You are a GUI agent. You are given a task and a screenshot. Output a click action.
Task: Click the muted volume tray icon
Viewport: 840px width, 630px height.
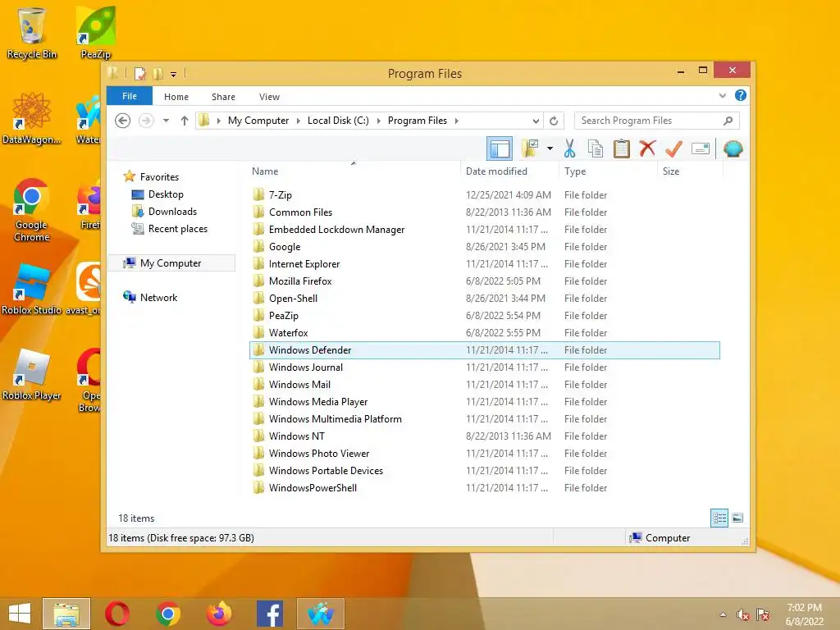pyautogui.click(x=742, y=614)
